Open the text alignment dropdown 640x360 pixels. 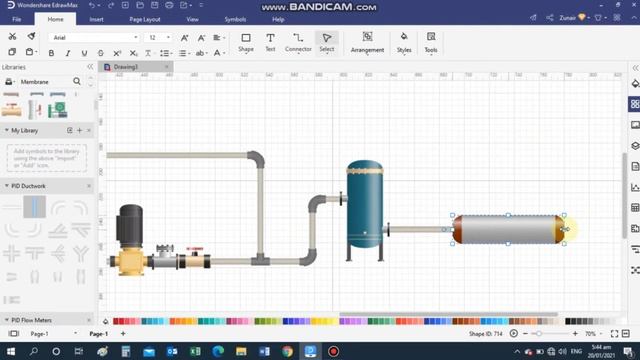pos(219,38)
